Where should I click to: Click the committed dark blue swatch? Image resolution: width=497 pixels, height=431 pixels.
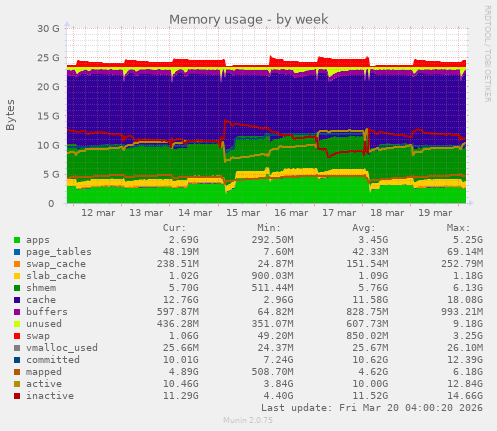click(x=17, y=360)
